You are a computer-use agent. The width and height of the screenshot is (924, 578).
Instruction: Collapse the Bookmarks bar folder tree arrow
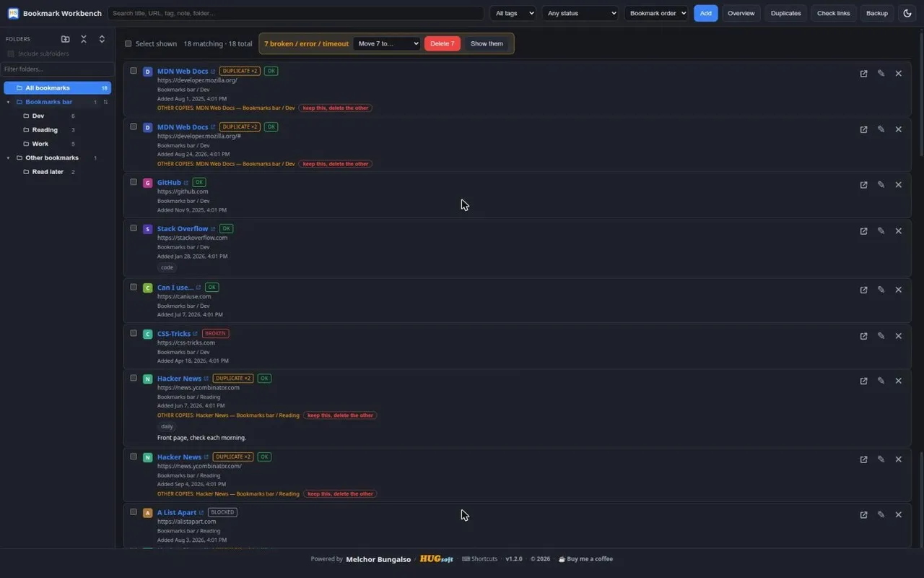click(x=9, y=102)
